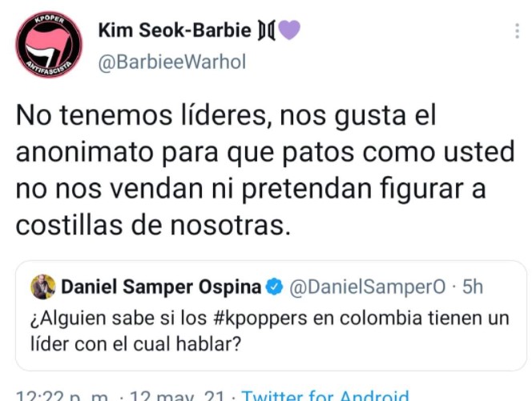Click the blue verified badge
This screenshot has width=532, height=401.
[x=274, y=287]
